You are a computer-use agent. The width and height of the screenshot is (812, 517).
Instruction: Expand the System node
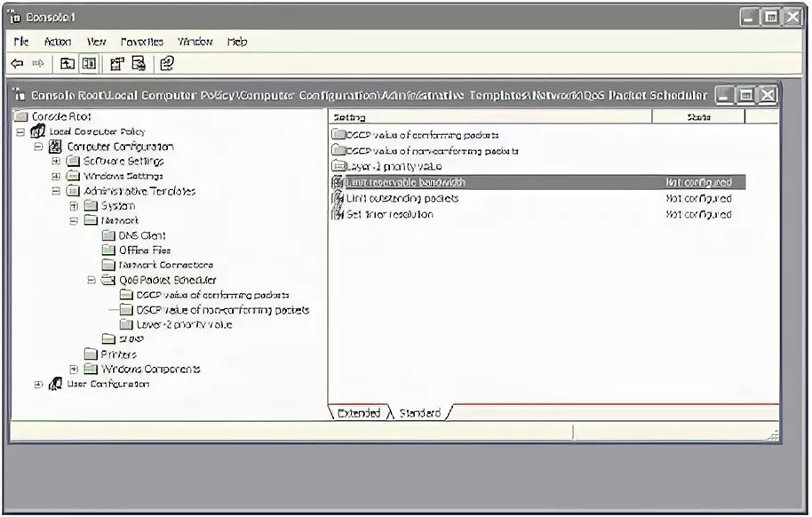point(74,206)
